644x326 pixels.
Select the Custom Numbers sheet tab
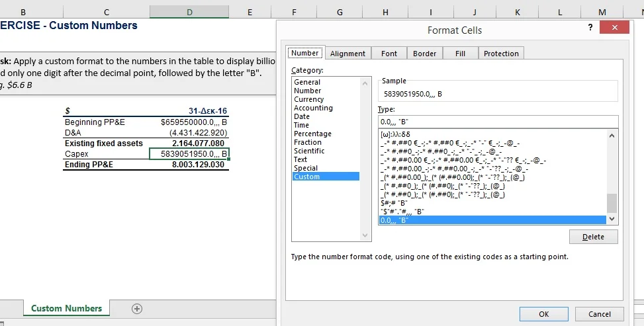66,308
